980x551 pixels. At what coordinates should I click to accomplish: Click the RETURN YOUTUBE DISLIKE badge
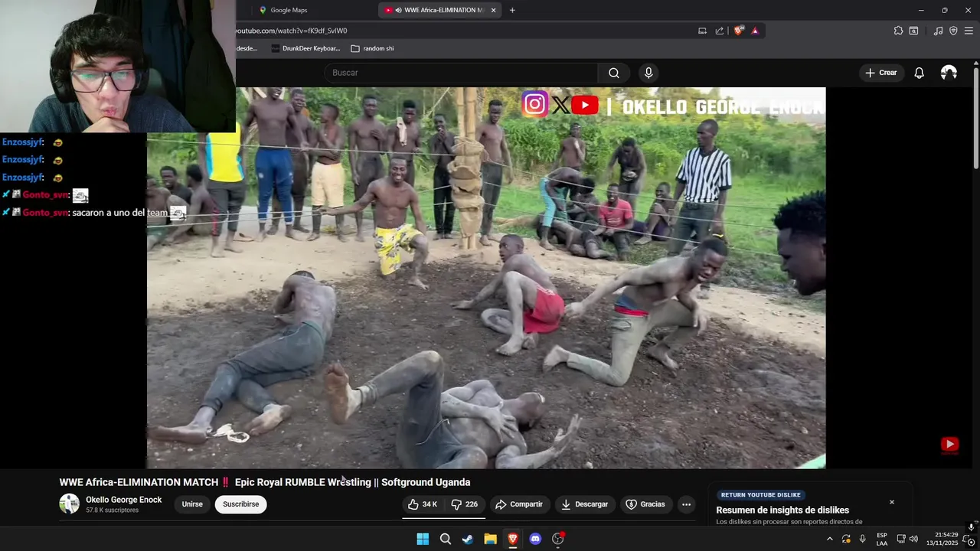click(x=760, y=495)
